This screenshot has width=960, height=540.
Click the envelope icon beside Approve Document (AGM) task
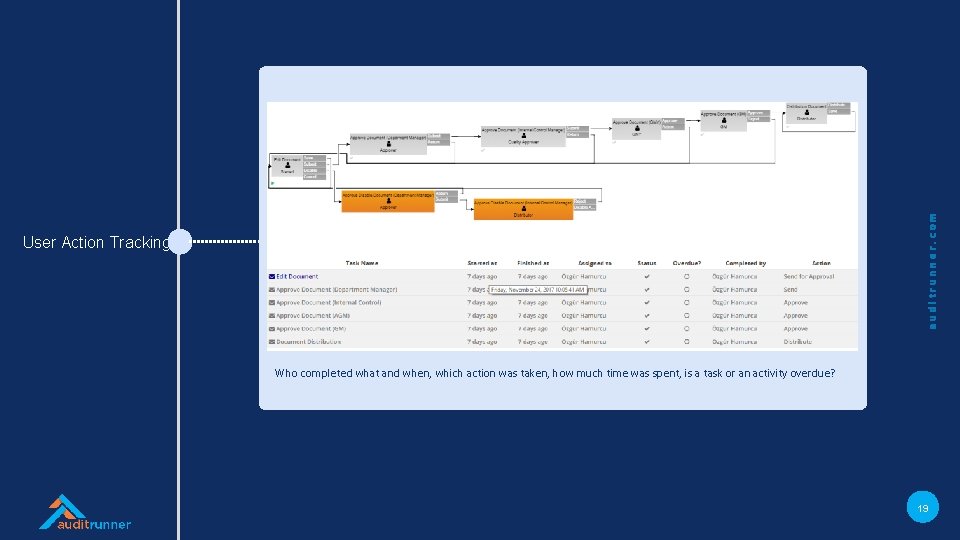coord(272,316)
